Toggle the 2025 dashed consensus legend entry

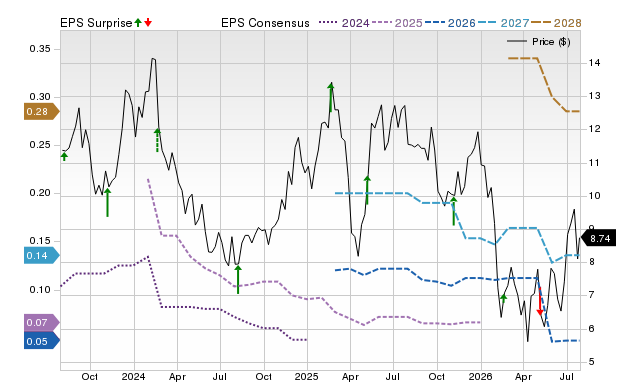tap(397, 23)
